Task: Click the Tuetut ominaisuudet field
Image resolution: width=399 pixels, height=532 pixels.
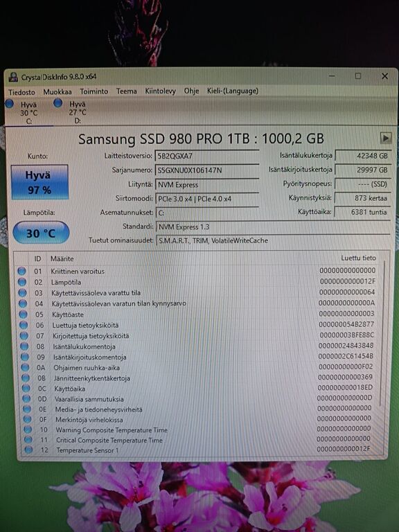Action: coord(273,240)
